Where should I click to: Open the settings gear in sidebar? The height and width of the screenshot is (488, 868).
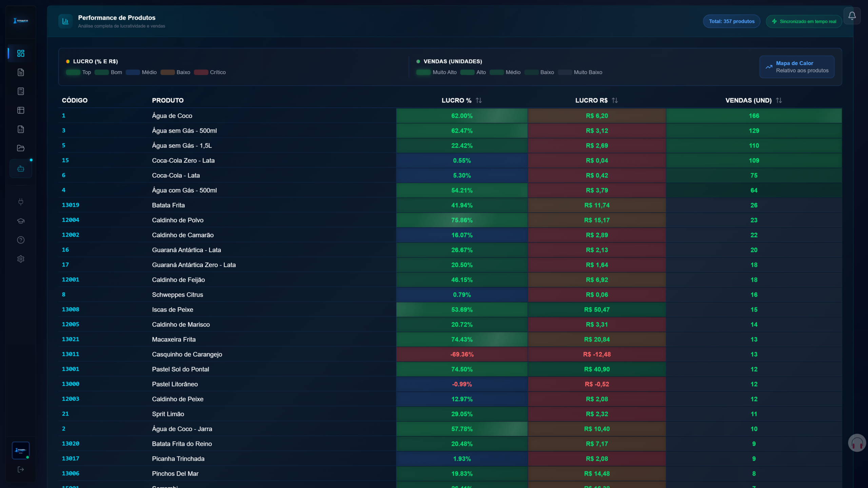[21, 259]
